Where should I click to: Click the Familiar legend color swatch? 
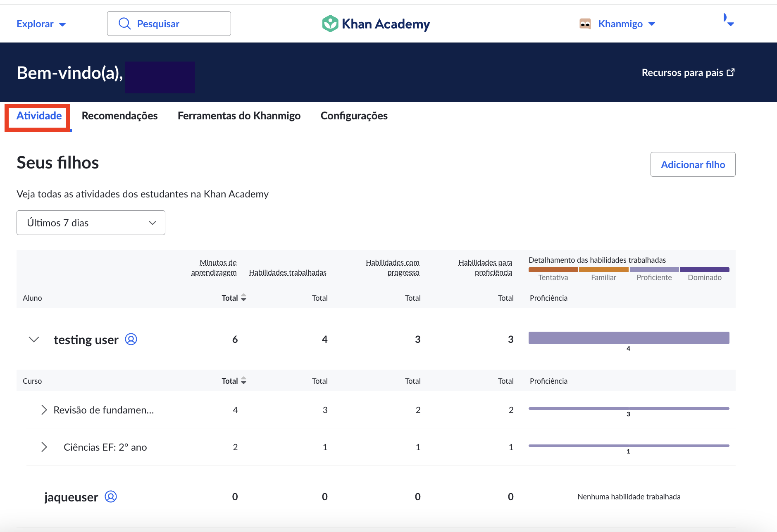click(x=604, y=270)
